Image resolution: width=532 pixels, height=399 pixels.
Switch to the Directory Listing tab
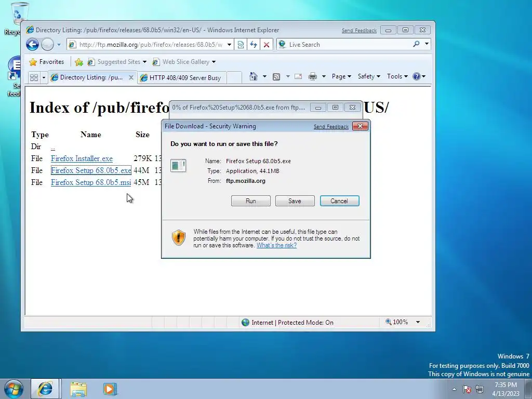(x=88, y=77)
